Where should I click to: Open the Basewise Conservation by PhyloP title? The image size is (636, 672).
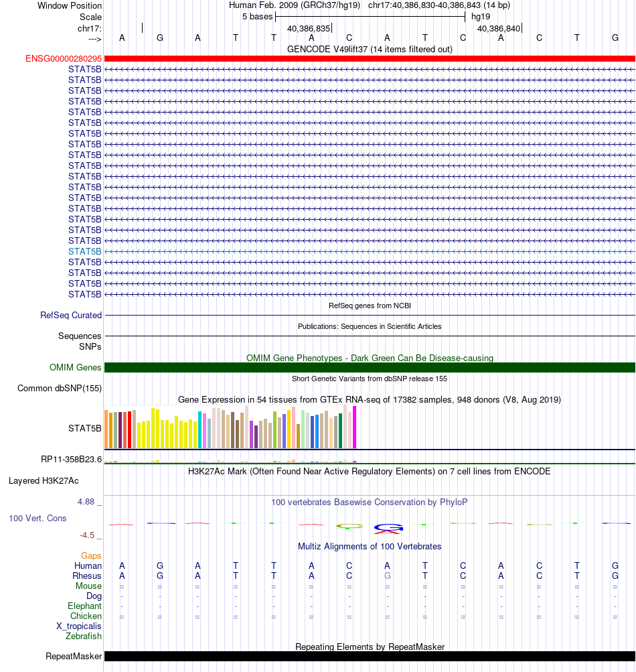pyautogui.click(x=370, y=502)
